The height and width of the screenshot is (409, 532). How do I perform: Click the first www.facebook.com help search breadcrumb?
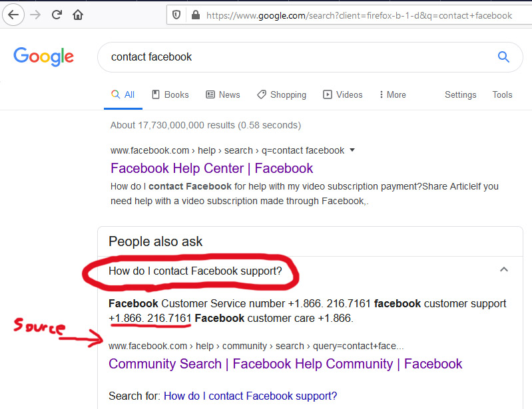(227, 150)
